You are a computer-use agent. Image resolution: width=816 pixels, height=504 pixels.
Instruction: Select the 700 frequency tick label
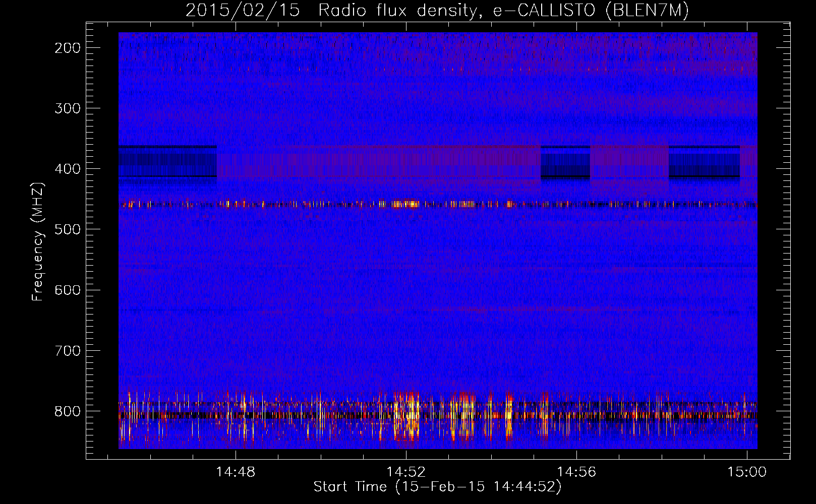pyautogui.click(x=67, y=350)
